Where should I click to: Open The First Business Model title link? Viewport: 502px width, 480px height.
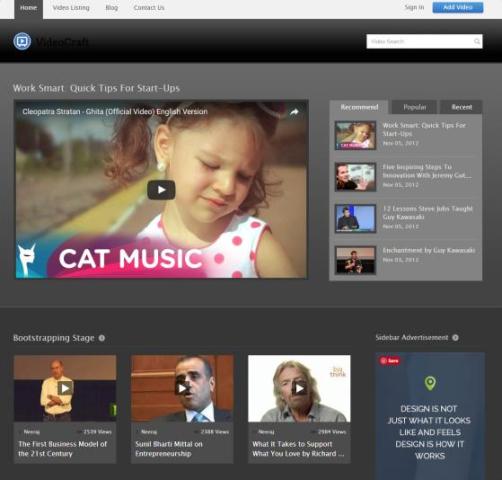(x=63, y=449)
